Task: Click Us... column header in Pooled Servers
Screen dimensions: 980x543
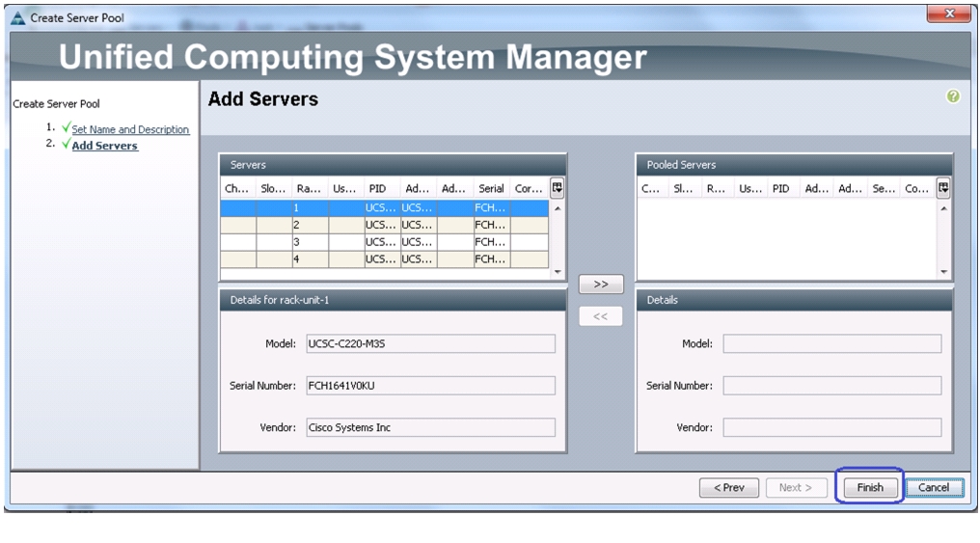Action: (750, 188)
